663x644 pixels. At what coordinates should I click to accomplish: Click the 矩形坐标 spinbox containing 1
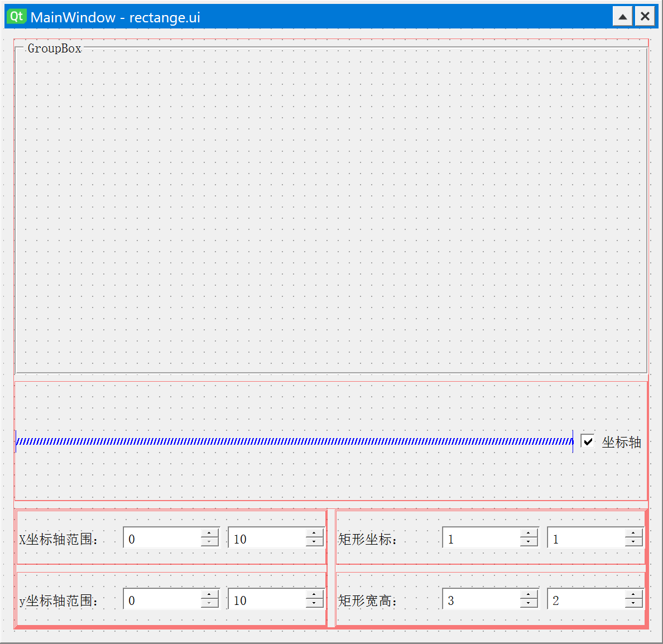(x=480, y=537)
